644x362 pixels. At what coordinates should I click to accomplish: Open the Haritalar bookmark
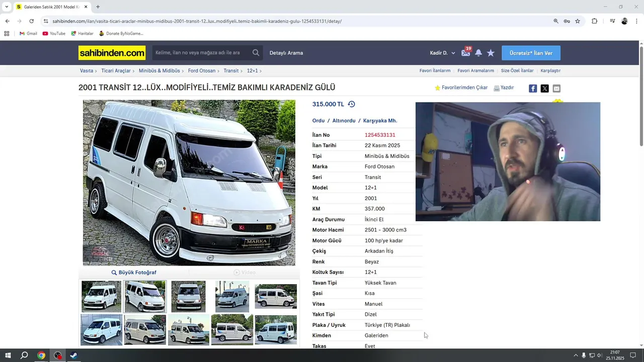click(x=82, y=34)
